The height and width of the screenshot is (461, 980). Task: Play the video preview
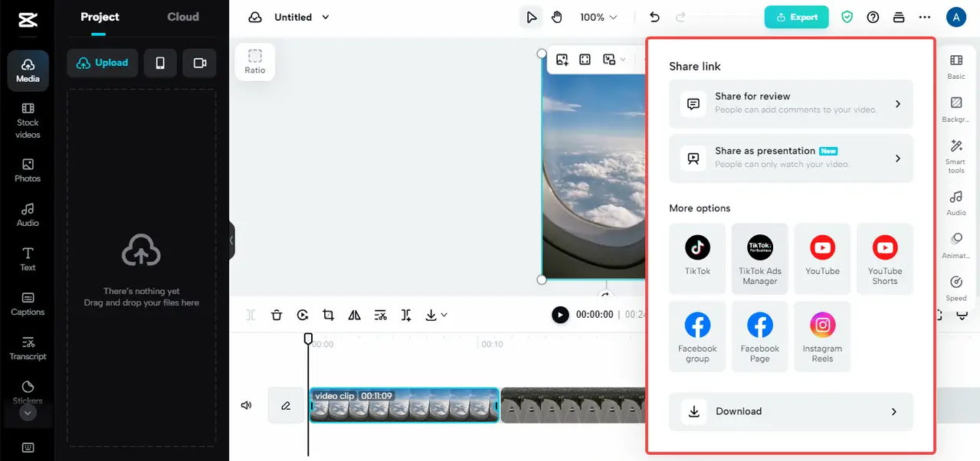coord(560,315)
